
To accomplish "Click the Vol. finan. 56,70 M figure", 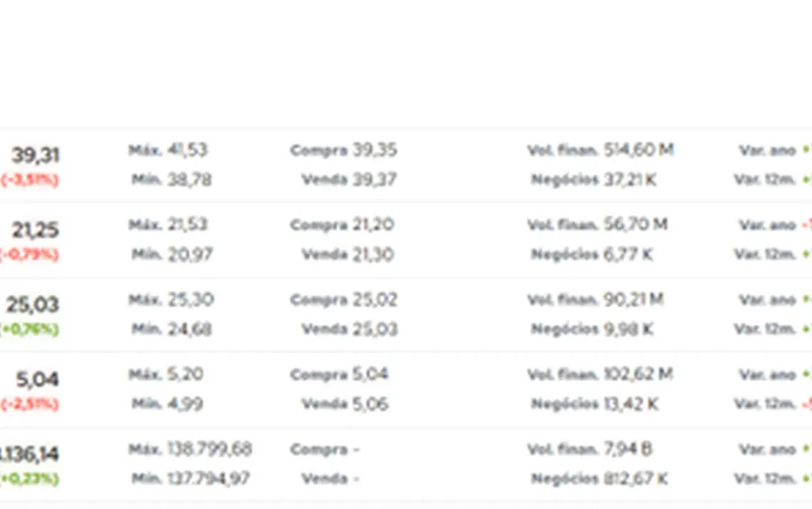I will 597,225.
